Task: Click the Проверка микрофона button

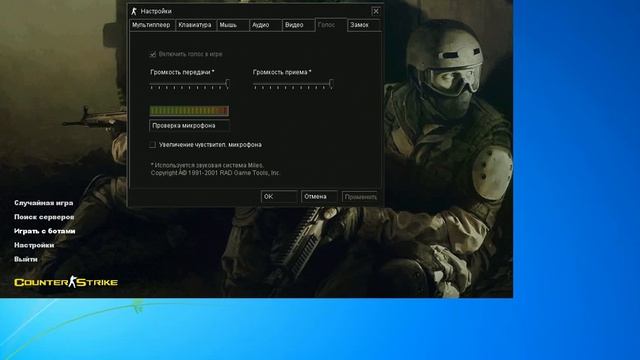Action: click(189, 126)
